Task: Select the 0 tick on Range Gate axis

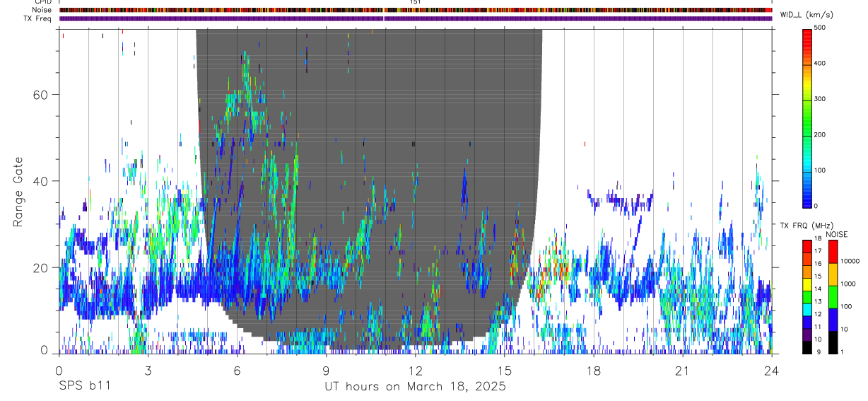Action: pyautogui.click(x=45, y=351)
